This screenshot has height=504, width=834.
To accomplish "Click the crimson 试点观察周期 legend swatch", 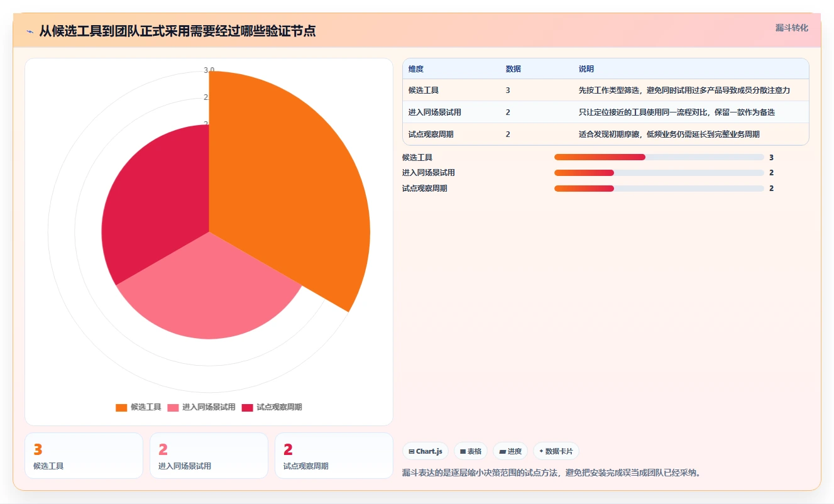I will (x=247, y=407).
